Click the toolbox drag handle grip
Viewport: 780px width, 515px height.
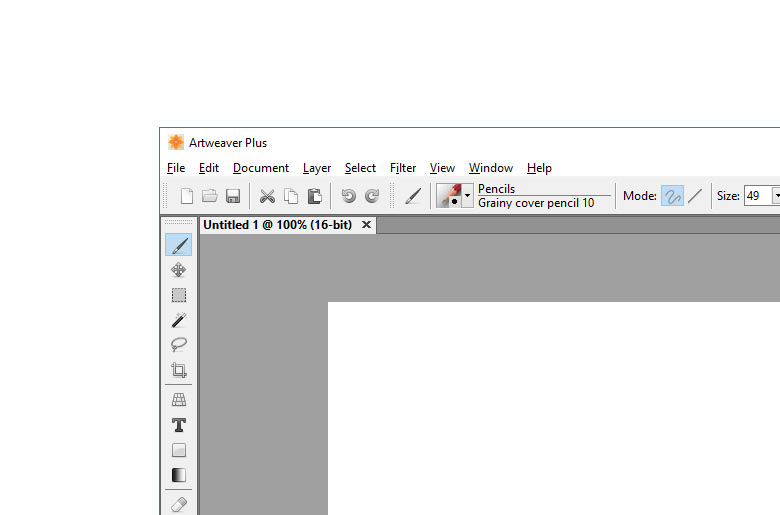(179, 222)
